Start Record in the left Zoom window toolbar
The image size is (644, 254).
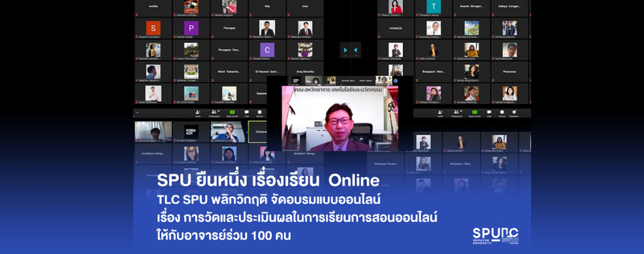click(x=259, y=113)
